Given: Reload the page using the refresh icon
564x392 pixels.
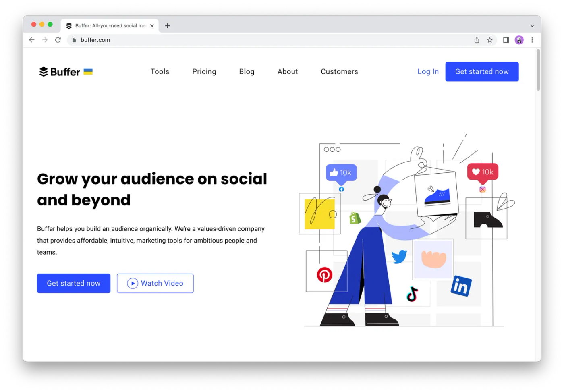Looking at the screenshot, I should click(x=58, y=40).
